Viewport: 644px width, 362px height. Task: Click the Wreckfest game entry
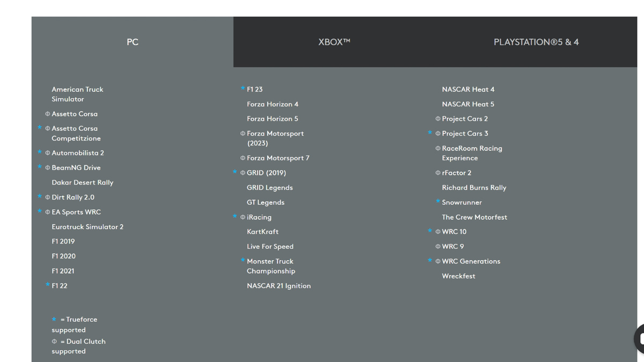458,276
